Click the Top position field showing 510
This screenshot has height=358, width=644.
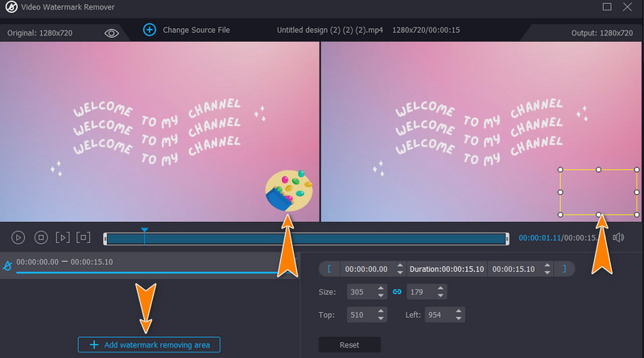click(x=360, y=315)
